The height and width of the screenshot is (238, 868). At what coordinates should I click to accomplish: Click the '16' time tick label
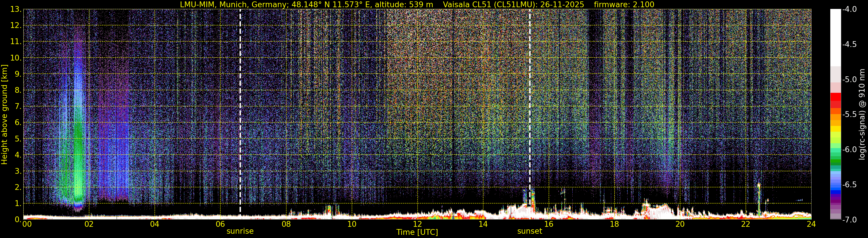[x=548, y=224]
